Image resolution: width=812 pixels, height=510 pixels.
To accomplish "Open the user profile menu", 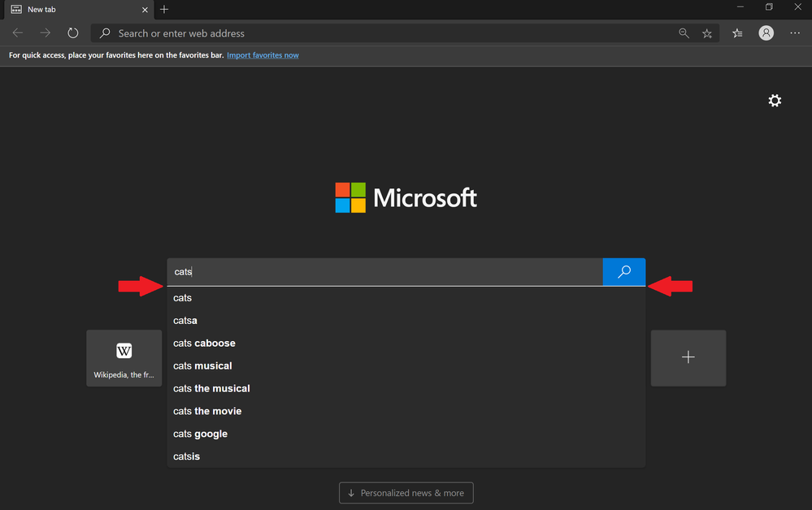I will [x=766, y=33].
